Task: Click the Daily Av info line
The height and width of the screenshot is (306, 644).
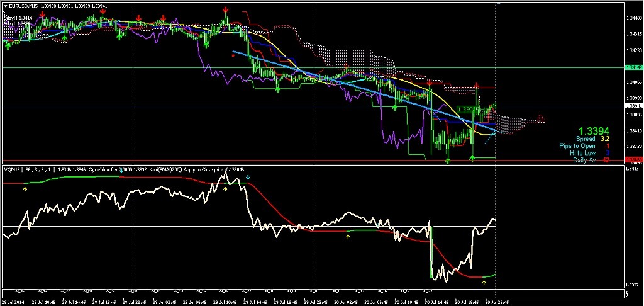Action: pos(591,159)
